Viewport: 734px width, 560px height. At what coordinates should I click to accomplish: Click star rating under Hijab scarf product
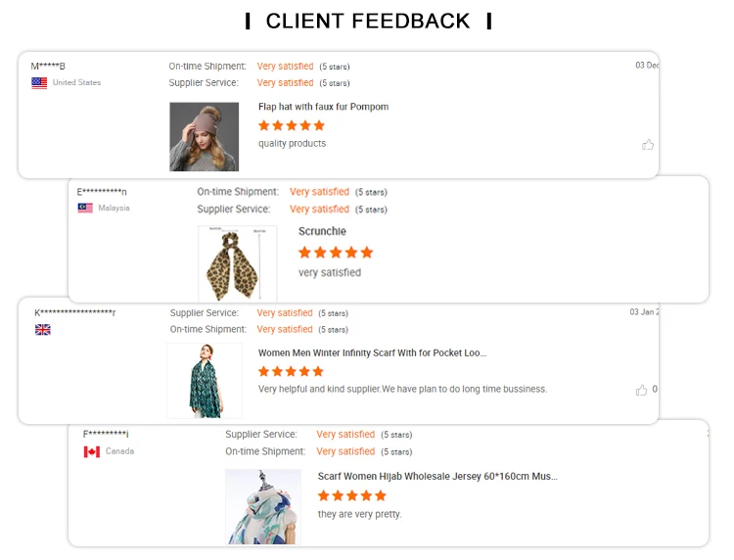point(351,496)
